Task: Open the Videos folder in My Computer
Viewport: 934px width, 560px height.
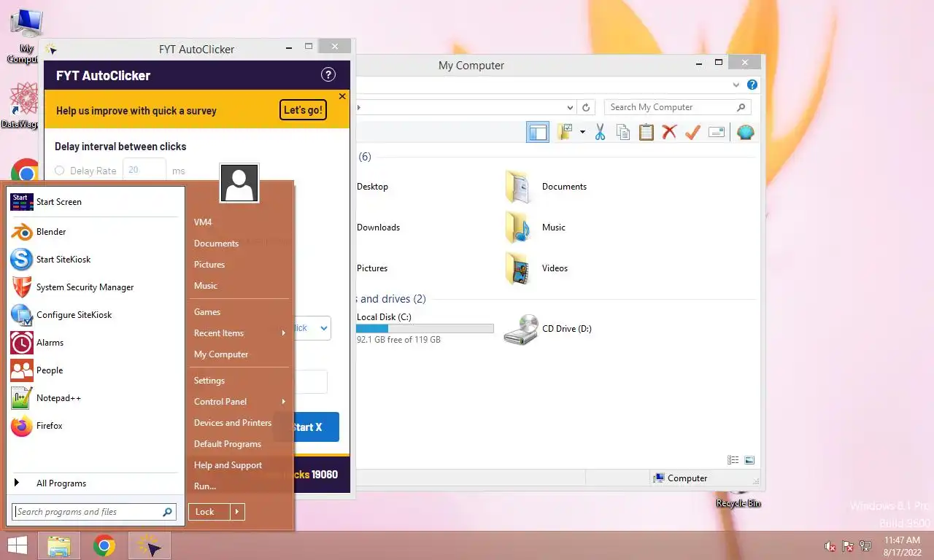Action: point(537,268)
